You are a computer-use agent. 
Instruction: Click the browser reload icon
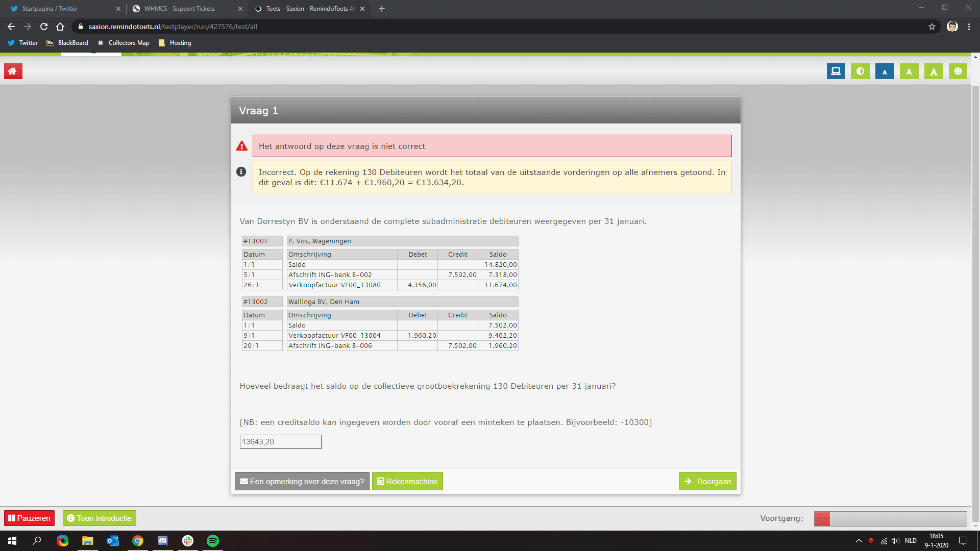point(44,27)
